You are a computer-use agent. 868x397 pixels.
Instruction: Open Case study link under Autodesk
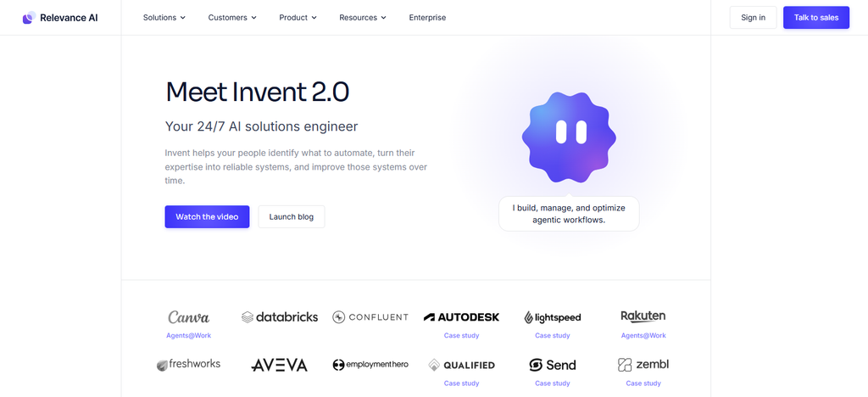462,336
